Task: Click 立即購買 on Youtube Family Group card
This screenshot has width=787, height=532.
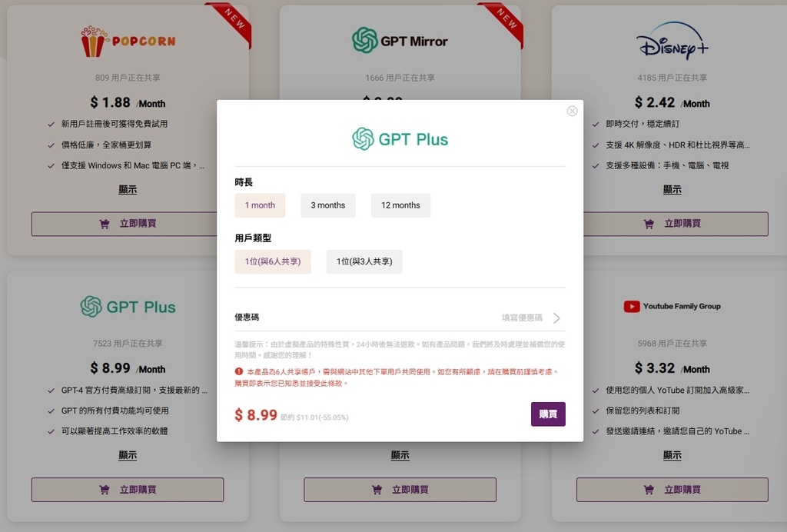Action: pyautogui.click(x=672, y=490)
